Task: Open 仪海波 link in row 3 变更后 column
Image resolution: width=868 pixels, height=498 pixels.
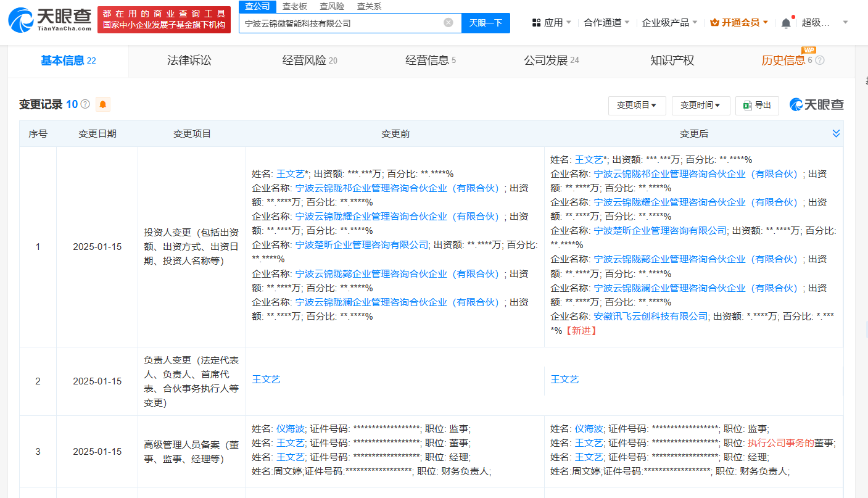Action: click(589, 428)
